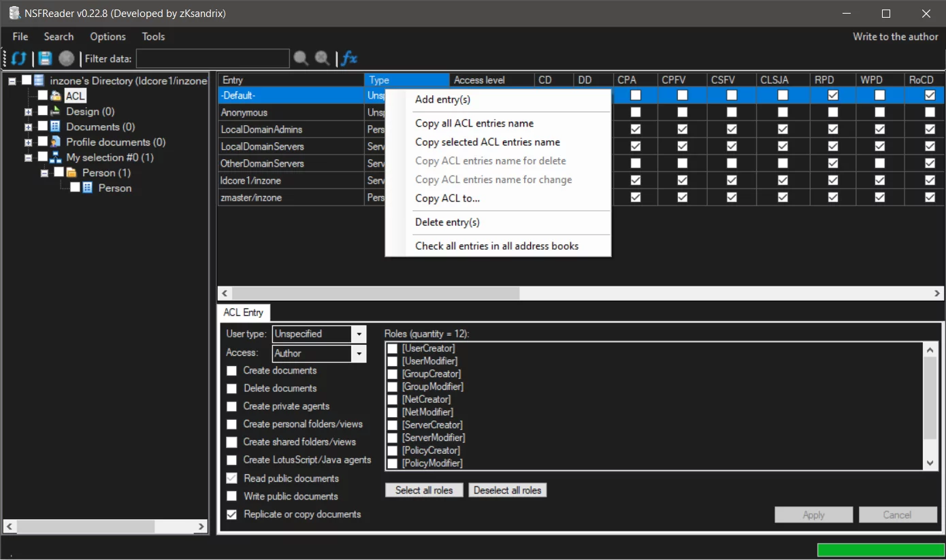Image resolution: width=946 pixels, height=560 pixels.
Task: Choose Copy all ACL entries name
Action: (474, 123)
